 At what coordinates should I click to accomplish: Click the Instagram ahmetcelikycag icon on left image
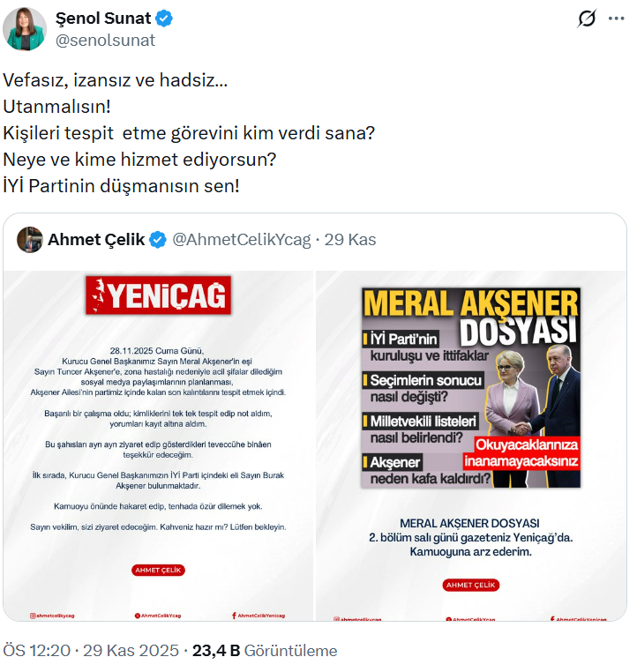click(33, 616)
